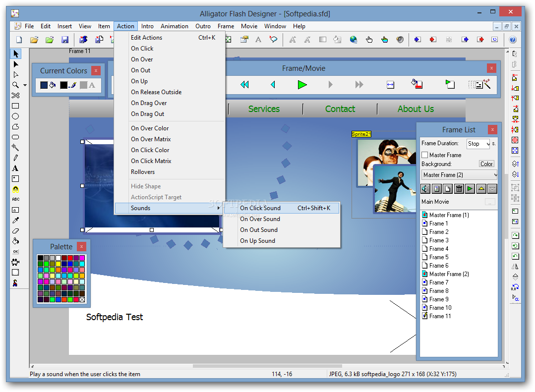The width and height of the screenshot is (535, 392).
Task: Open the File menu
Action: coord(29,26)
